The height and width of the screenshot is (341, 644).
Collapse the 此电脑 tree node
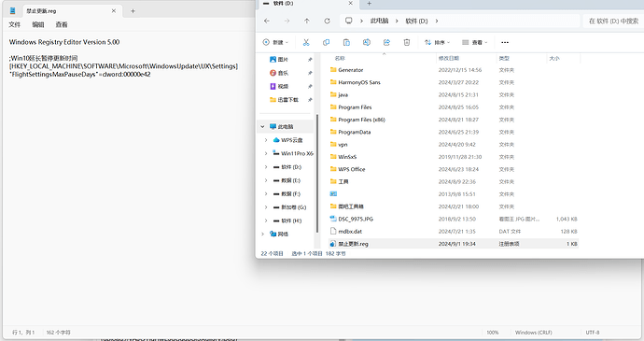tap(262, 127)
